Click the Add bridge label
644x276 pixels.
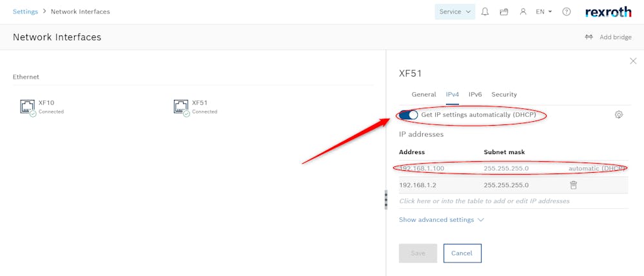tap(616, 37)
